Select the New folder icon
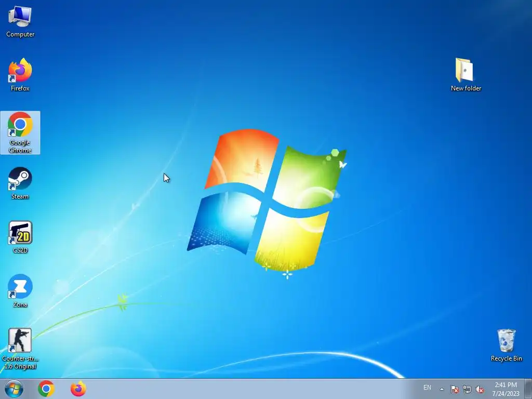The image size is (532, 399). (x=466, y=75)
